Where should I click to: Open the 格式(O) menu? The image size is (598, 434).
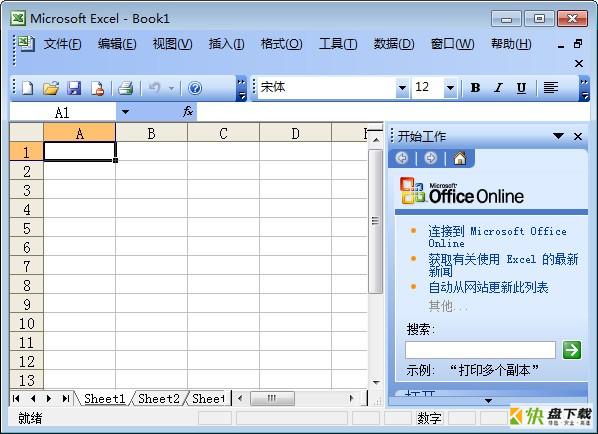[281, 44]
